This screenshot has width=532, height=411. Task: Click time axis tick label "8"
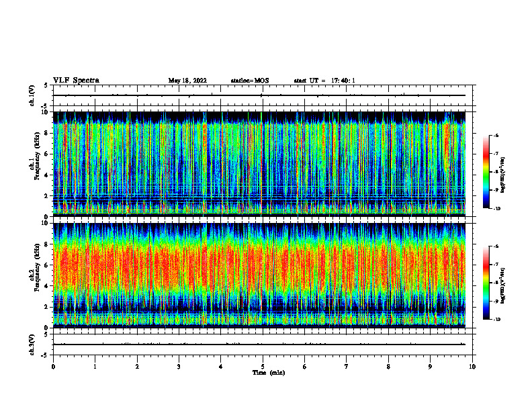coord(388,367)
